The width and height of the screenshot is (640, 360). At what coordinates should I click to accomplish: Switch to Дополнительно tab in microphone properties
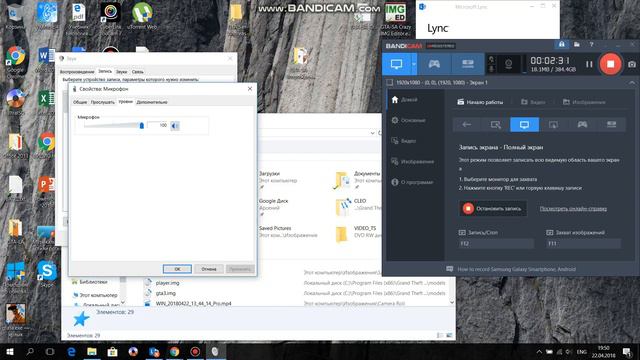click(x=152, y=102)
